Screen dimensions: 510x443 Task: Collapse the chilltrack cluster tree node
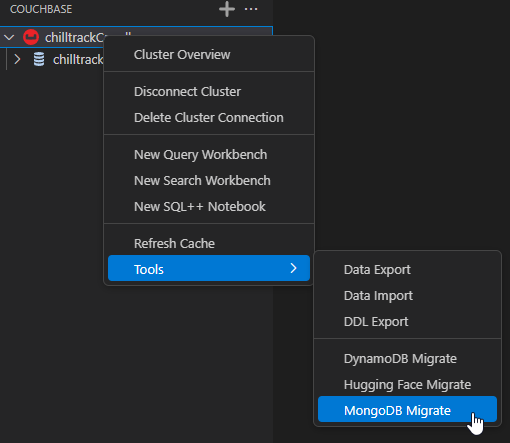tap(9, 37)
